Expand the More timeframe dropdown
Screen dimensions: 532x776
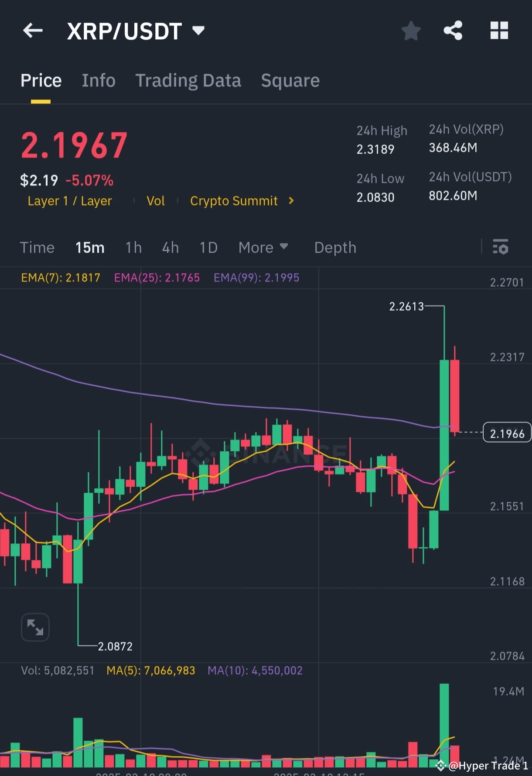pos(263,247)
